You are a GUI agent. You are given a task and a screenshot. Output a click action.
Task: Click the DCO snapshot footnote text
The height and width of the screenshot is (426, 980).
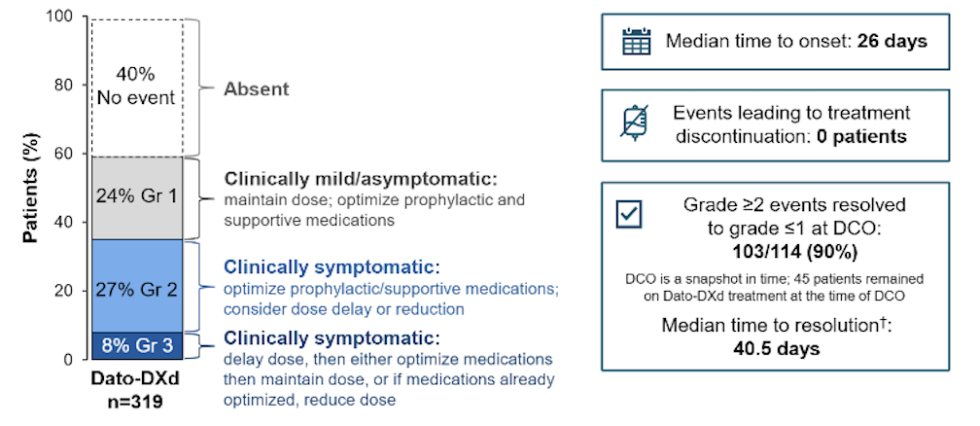(787, 286)
